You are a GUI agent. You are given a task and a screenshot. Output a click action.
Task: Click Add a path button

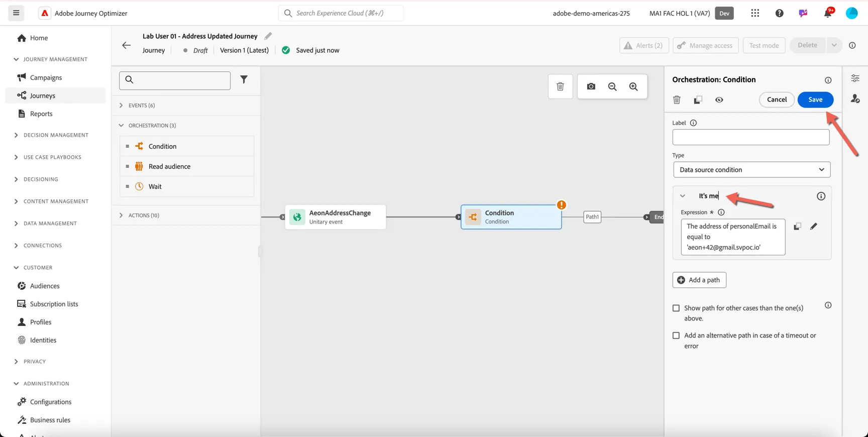click(x=699, y=280)
